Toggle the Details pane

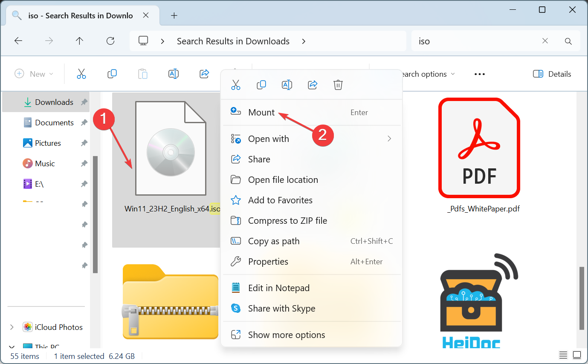pos(552,74)
